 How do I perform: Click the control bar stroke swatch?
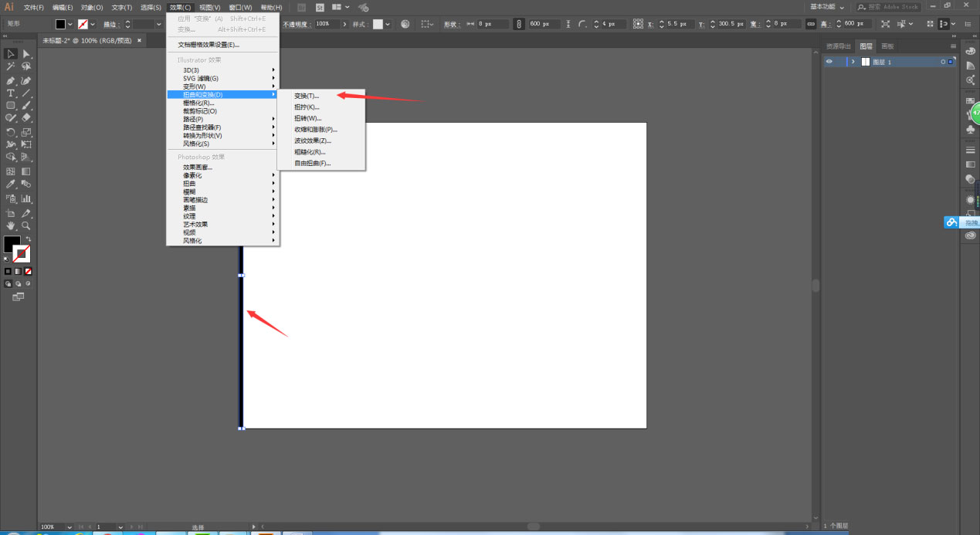click(83, 24)
